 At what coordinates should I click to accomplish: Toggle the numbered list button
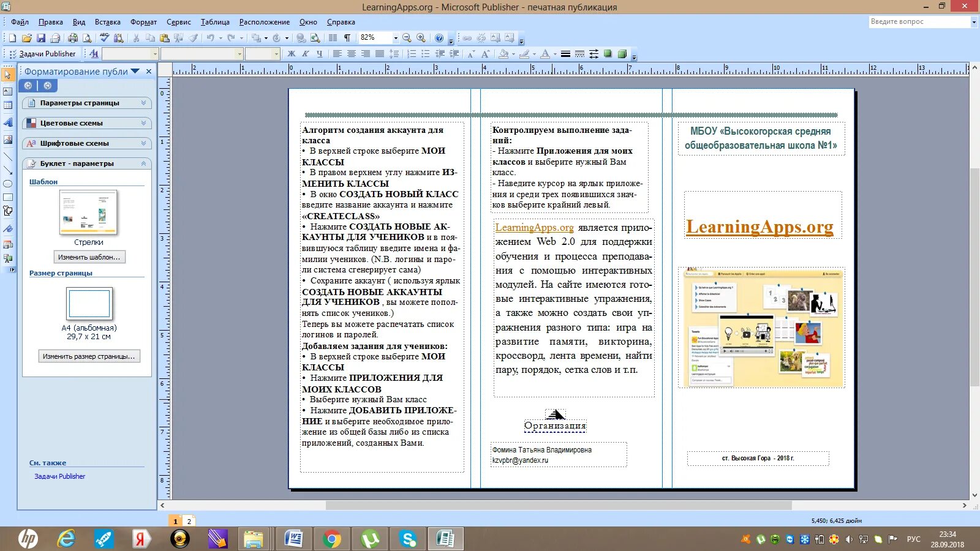click(412, 54)
